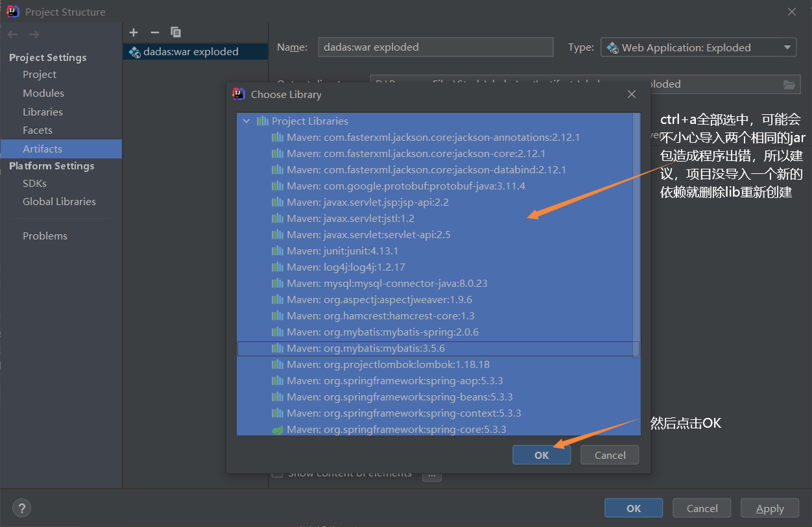This screenshot has height=527, width=812.
Task: Click library icon beside jackson-annotations entry
Action: [277, 138]
